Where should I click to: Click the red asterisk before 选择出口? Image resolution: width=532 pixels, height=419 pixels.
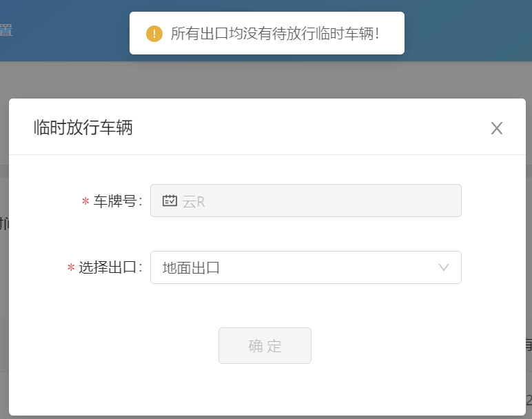pyautogui.click(x=71, y=267)
